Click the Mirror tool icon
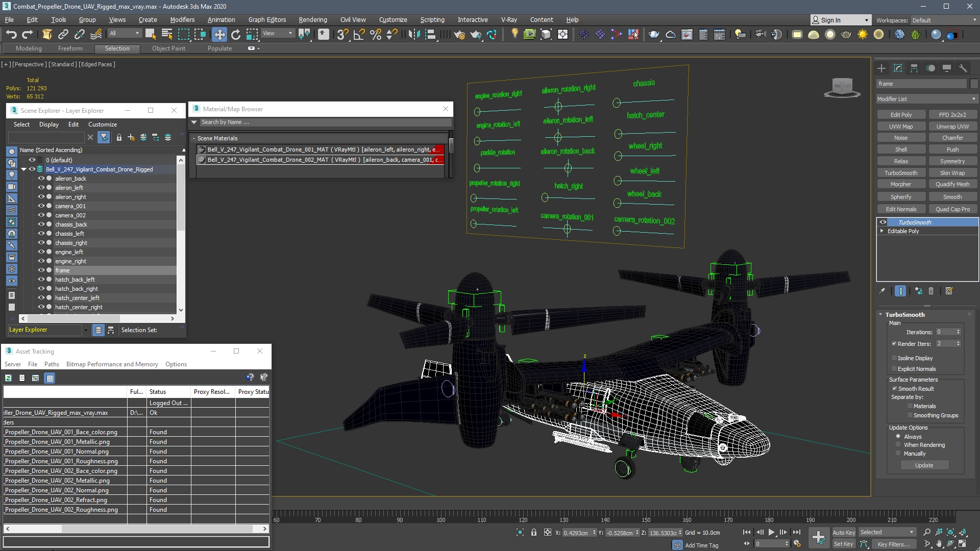Image resolution: width=980 pixels, height=551 pixels. [x=414, y=35]
